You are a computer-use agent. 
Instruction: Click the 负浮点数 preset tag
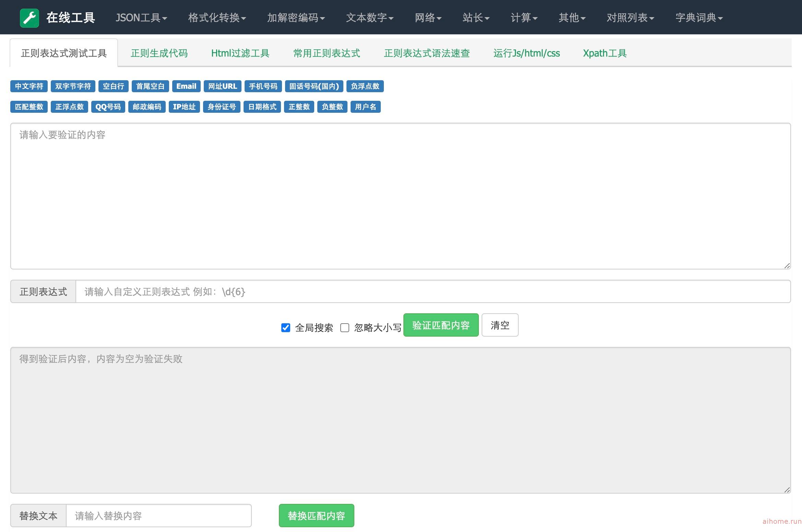365,86
